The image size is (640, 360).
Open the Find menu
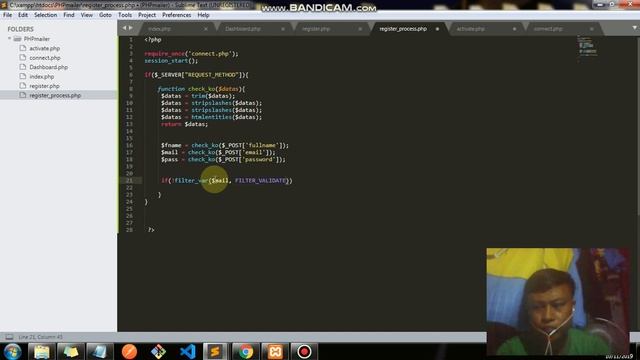(x=69, y=15)
